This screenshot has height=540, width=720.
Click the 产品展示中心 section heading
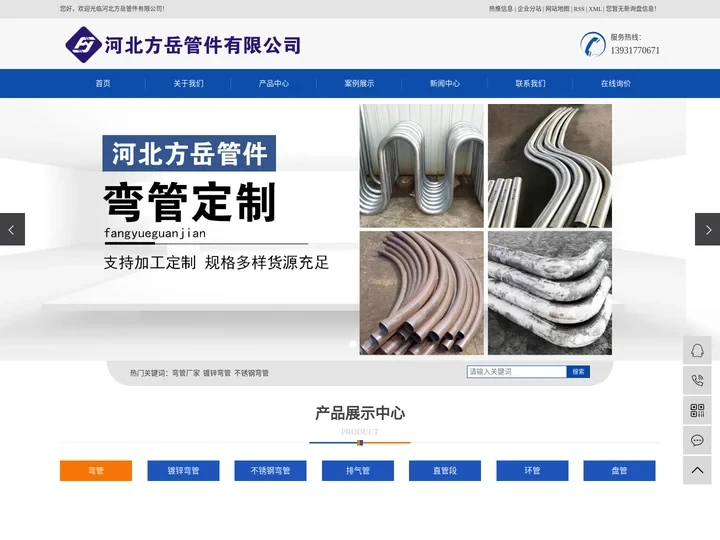tap(360, 413)
